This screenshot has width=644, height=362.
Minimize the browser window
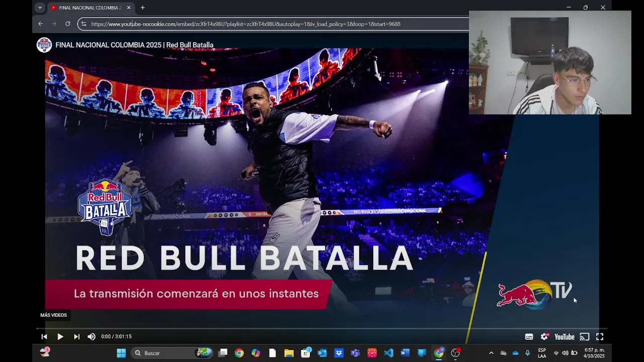pyautogui.click(x=569, y=8)
